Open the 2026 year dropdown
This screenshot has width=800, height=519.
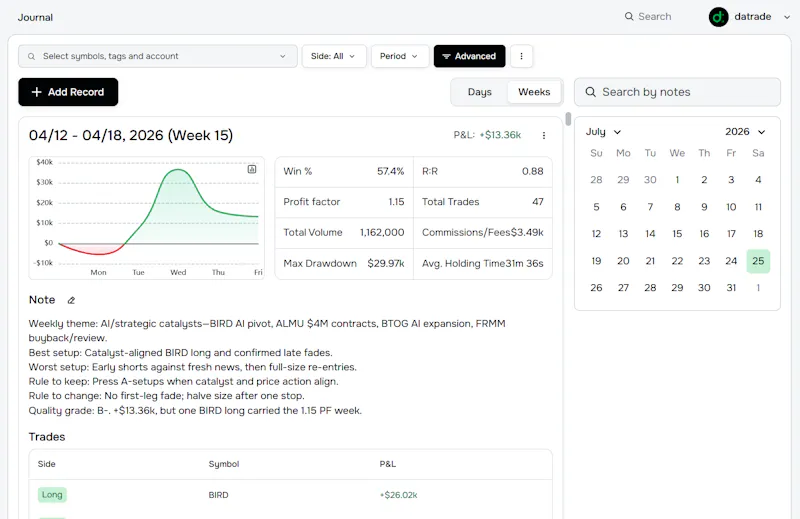tap(745, 132)
